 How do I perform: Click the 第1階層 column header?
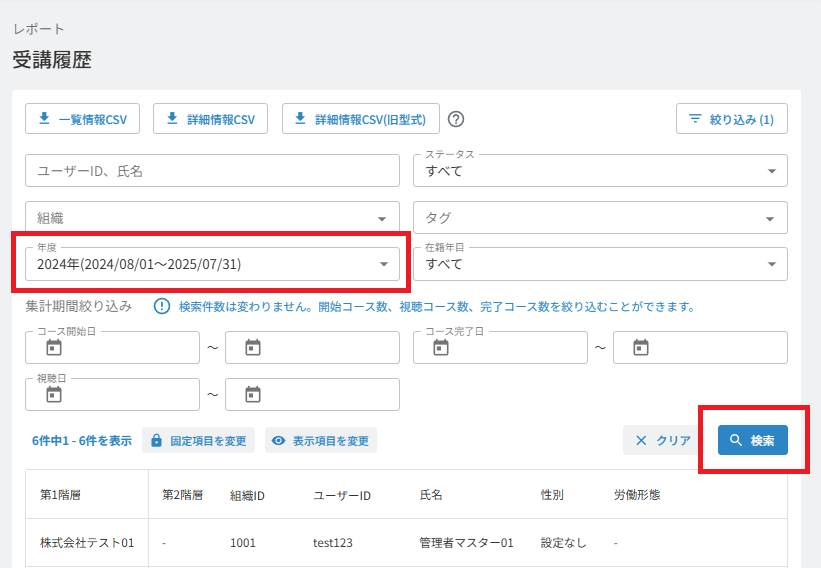[x=60, y=495]
